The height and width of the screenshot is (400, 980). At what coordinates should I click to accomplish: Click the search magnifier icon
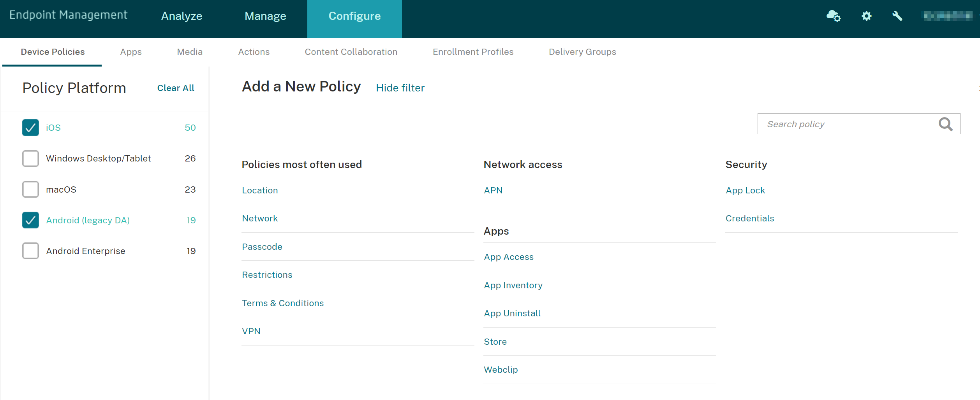(x=945, y=124)
